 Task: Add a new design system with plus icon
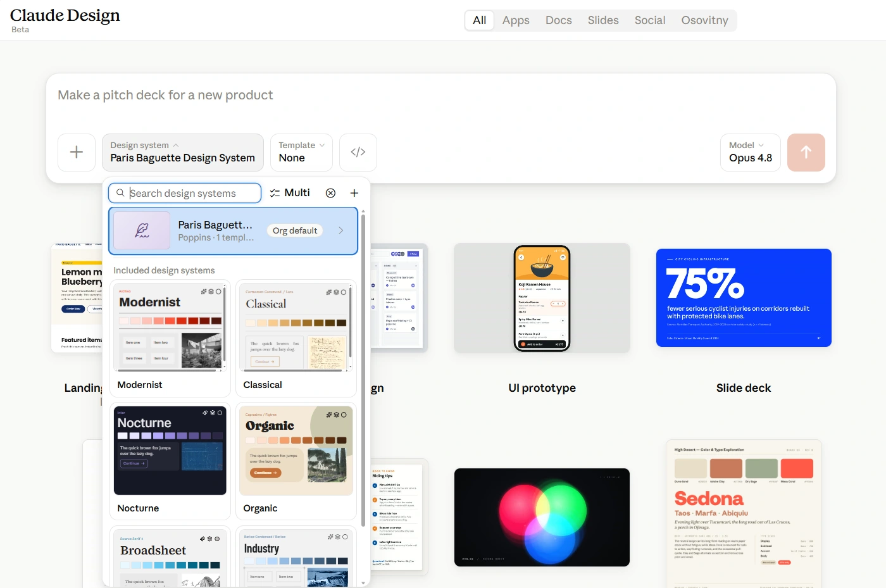[354, 193]
